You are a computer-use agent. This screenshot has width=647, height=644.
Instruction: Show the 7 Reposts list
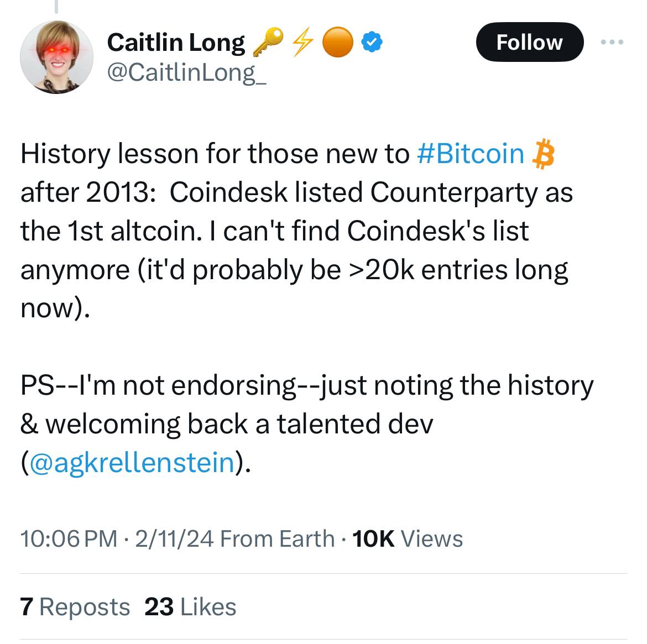[75, 607]
